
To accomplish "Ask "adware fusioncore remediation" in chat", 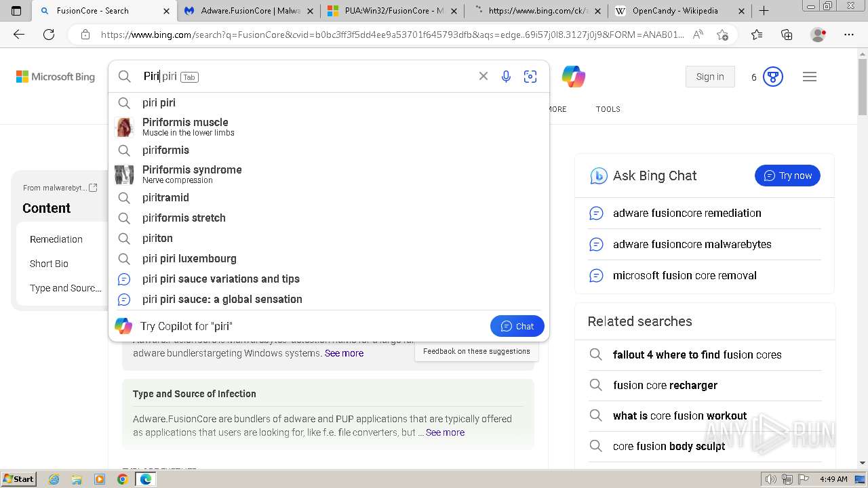I will tap(705, 213).
